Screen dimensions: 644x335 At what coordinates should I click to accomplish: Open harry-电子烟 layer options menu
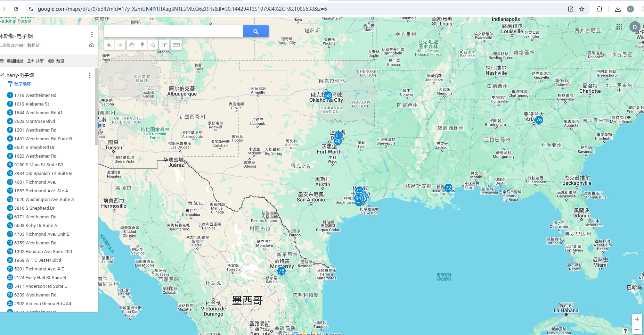click(x=90, y=75)
